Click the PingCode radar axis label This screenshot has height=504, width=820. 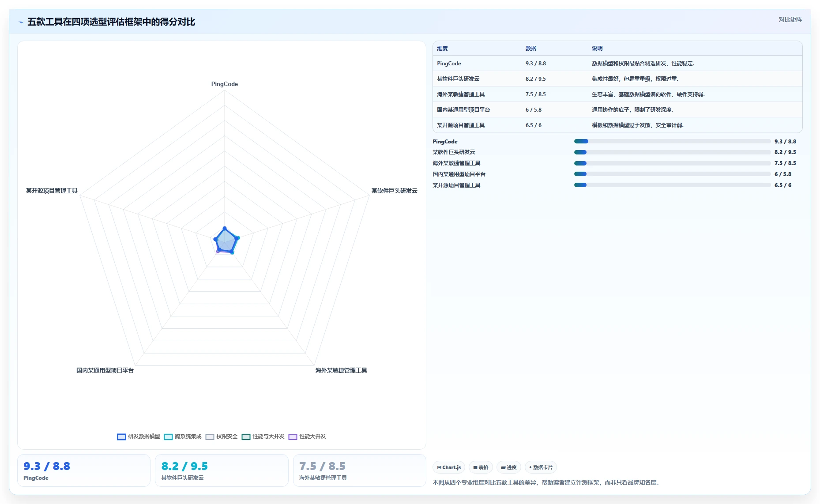pos(225,84)
